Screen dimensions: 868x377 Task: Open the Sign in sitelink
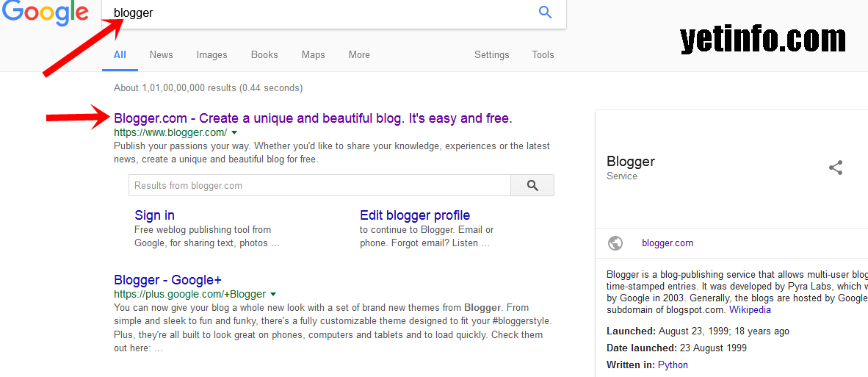point(154,215)
